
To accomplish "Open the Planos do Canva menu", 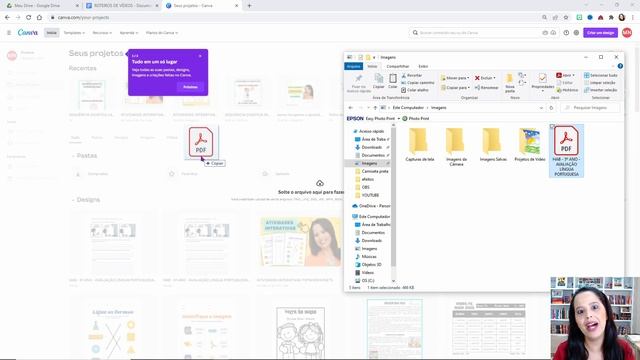I will (162, 33).
